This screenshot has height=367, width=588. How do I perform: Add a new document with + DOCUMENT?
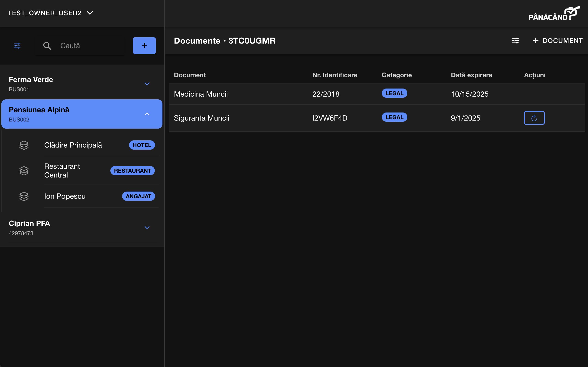(557, 41)
